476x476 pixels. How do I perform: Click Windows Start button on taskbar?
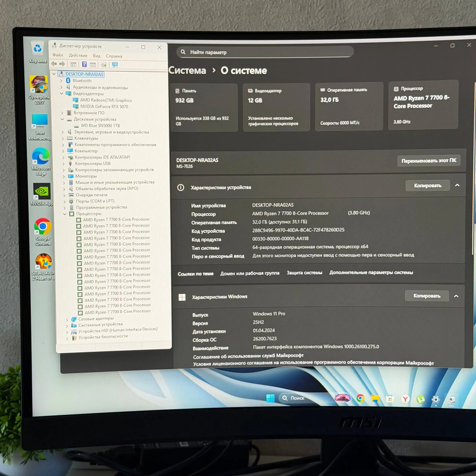tap(270, 398)
